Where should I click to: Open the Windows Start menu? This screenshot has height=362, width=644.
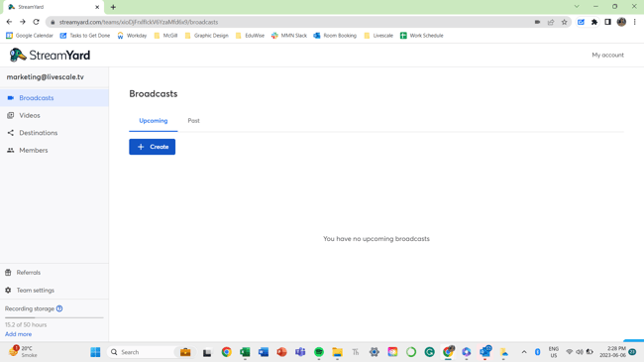[x=95, y=352]
